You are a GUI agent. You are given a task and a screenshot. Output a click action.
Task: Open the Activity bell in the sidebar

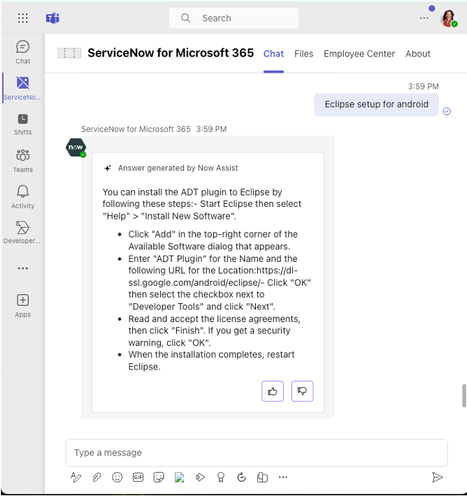click(x=23, y=197)
